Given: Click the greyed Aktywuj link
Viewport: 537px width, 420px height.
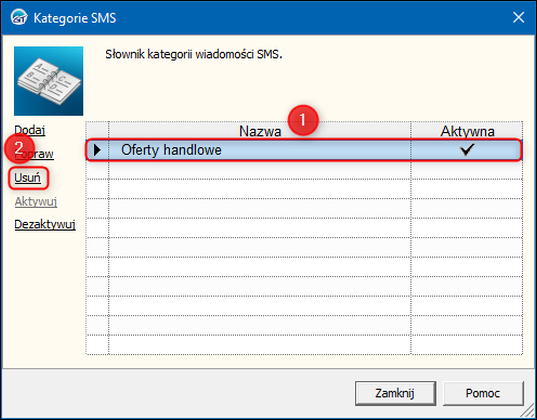Looking at the screenshot, I should (36, 201).
